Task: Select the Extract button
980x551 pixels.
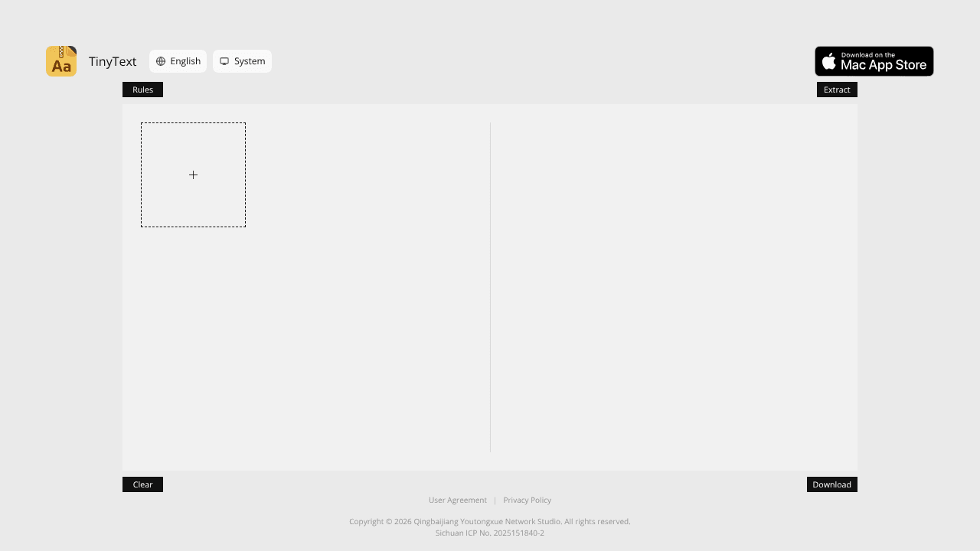Action: coord(837,90)
